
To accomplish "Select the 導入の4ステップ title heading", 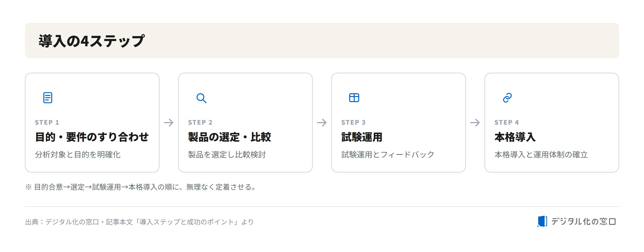I will click(91, 41).
